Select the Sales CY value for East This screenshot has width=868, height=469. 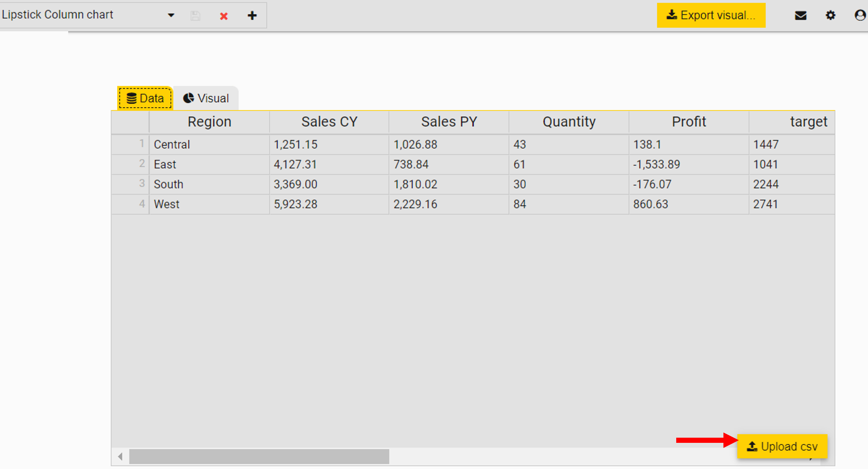295,164
